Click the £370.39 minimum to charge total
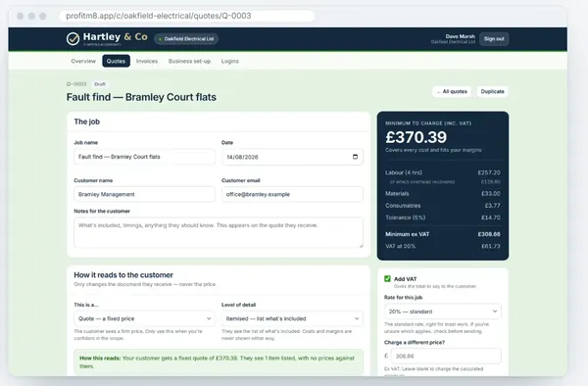The width and height of the screenshot is (588, 386). tap(416, 137)
